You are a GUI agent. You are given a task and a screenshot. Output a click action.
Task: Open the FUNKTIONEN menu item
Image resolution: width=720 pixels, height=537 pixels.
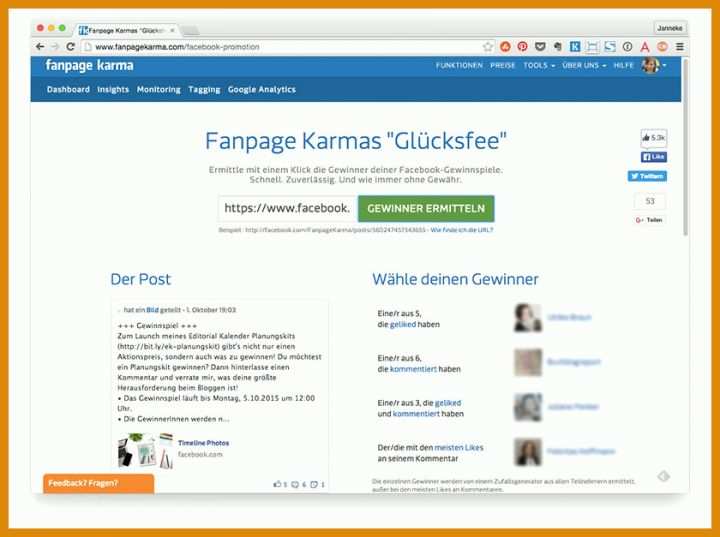click(459, 66)
